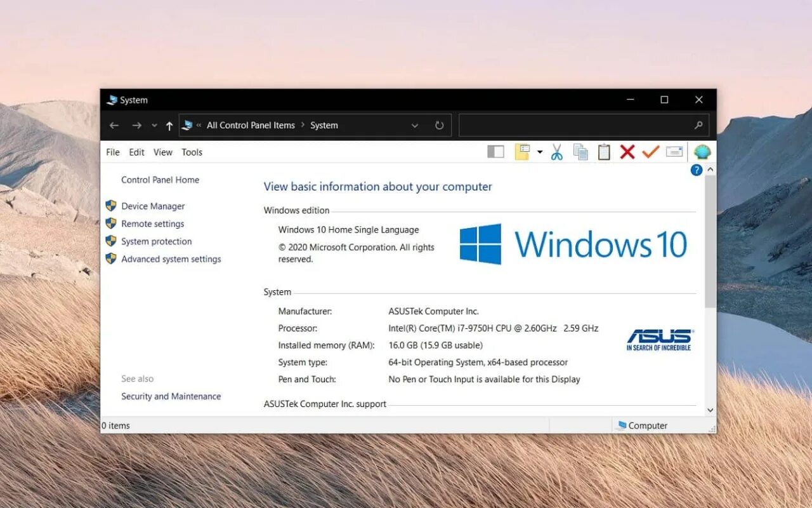Viewport: 812px width, 508px height.
Task: Click the computer icon in address bar
Action: coord(187,125)
